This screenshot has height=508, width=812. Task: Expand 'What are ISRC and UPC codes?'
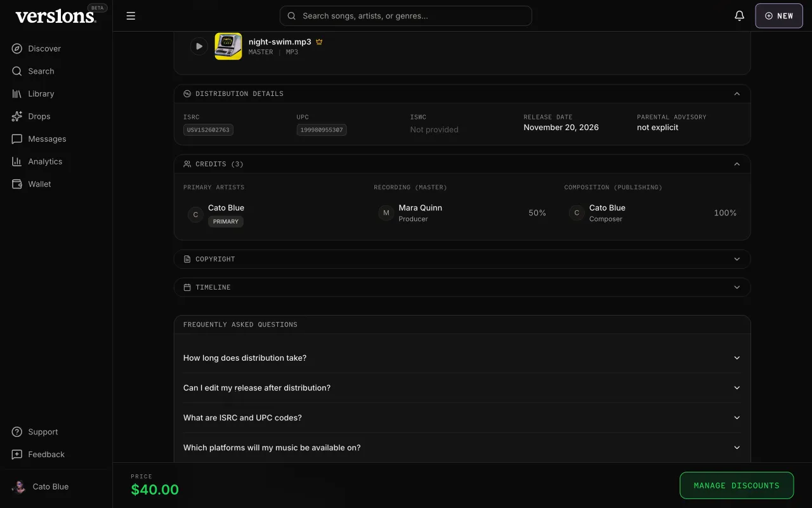[462, 418]
